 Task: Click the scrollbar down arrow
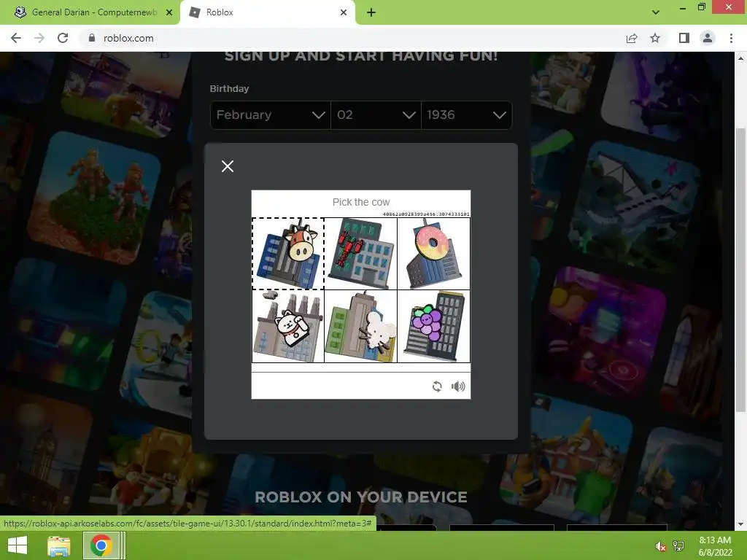click(x=741, y=524)
